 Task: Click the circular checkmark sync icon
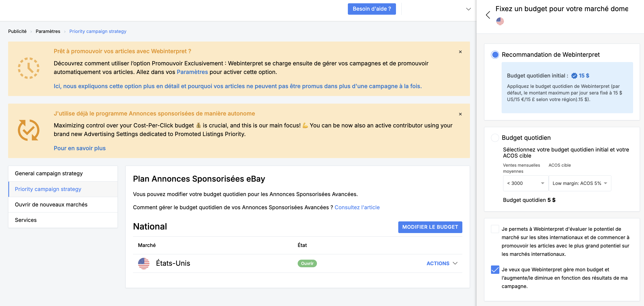tap(29, 130)
